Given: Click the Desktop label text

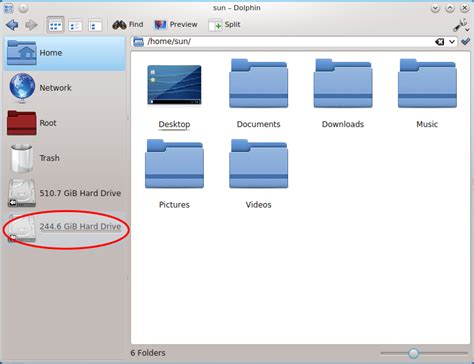Looking at the screenshot, I should (174, 124).
